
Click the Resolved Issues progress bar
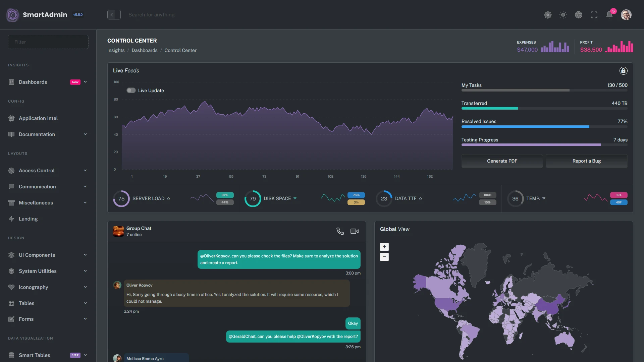pyautogui.click(x=544, y=127)
